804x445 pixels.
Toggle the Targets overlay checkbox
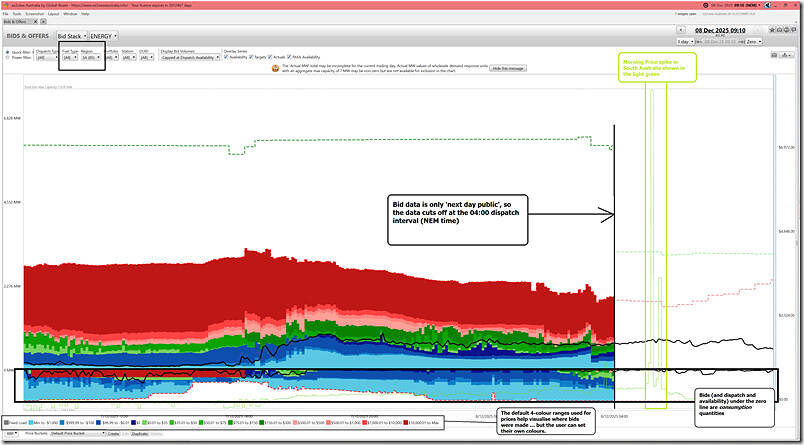(251, 56)
